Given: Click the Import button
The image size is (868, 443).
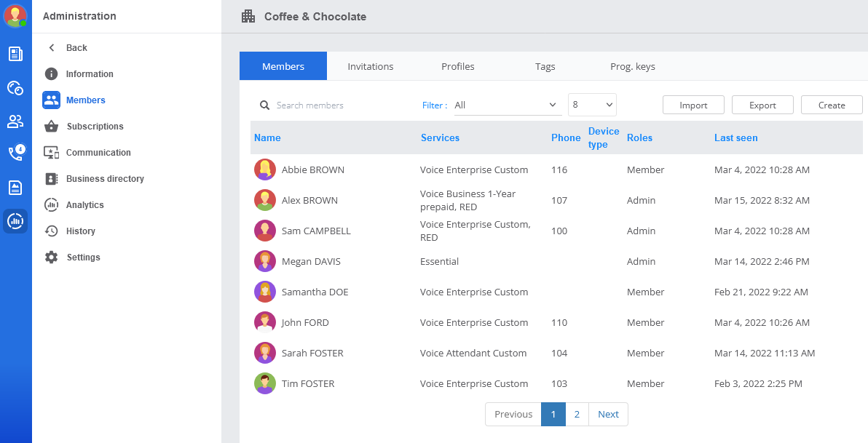Looking at the screenshot, I should click(694, 105).
